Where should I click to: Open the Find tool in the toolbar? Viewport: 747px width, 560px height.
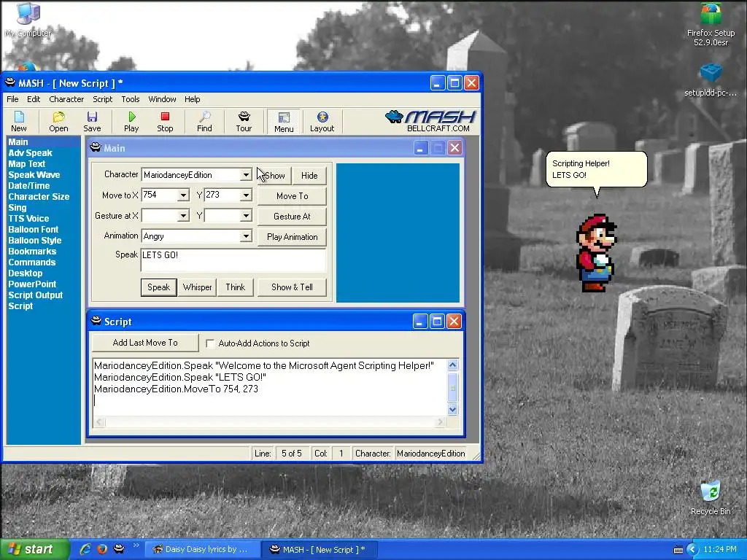click(x=204, y=122)
